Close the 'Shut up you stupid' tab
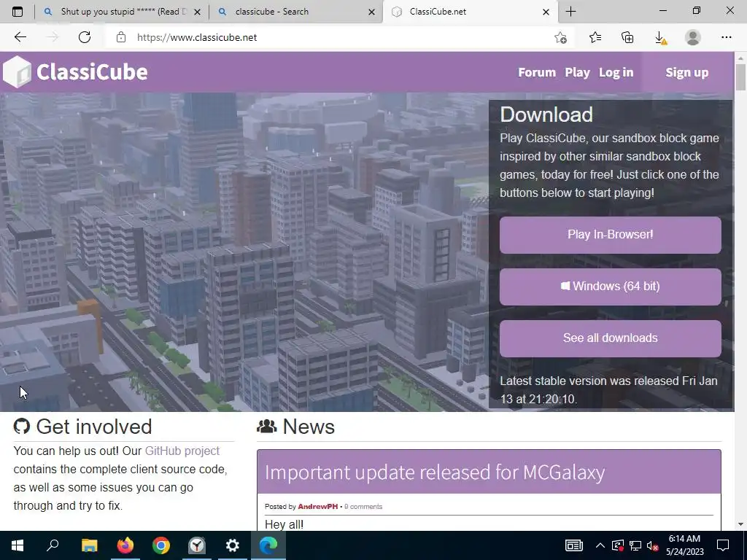The height and width of the screenshot is (560, 747). tap(198, 12)
